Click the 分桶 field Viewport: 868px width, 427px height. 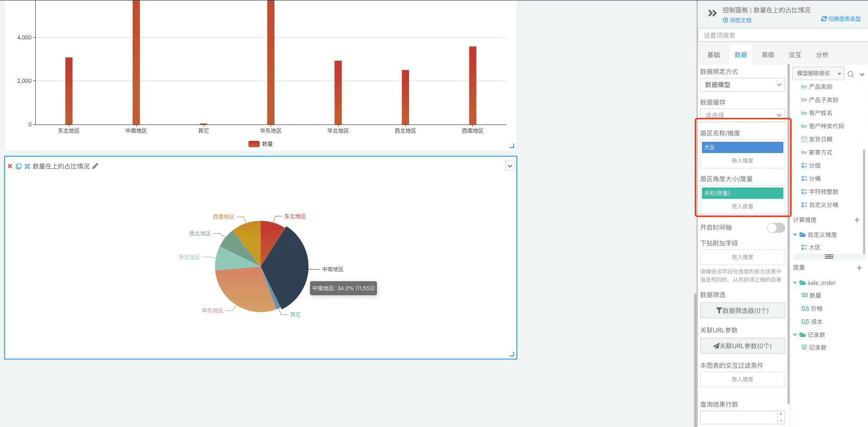click(x=811, y=178)
